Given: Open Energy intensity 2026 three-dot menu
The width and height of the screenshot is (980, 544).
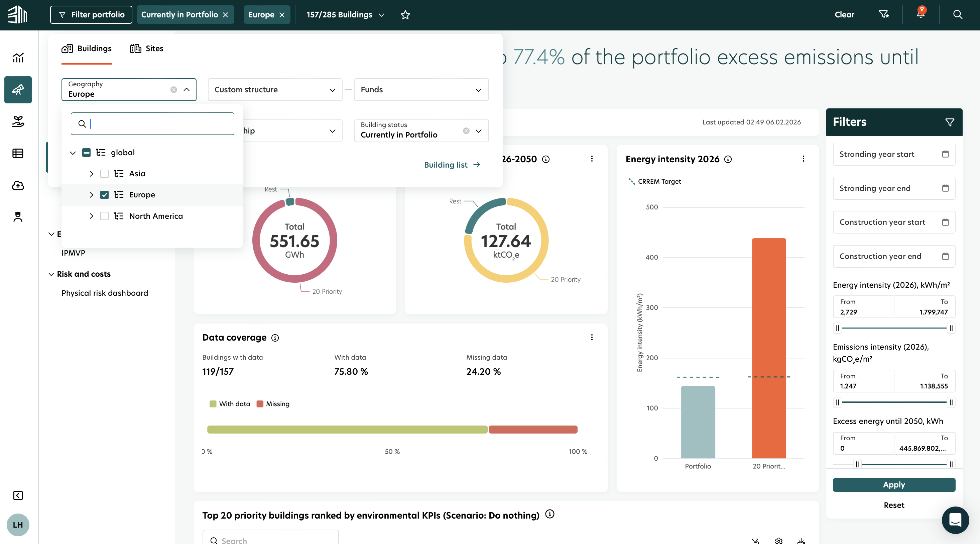Looking at the screenshot, I should [x=803, y=159].
